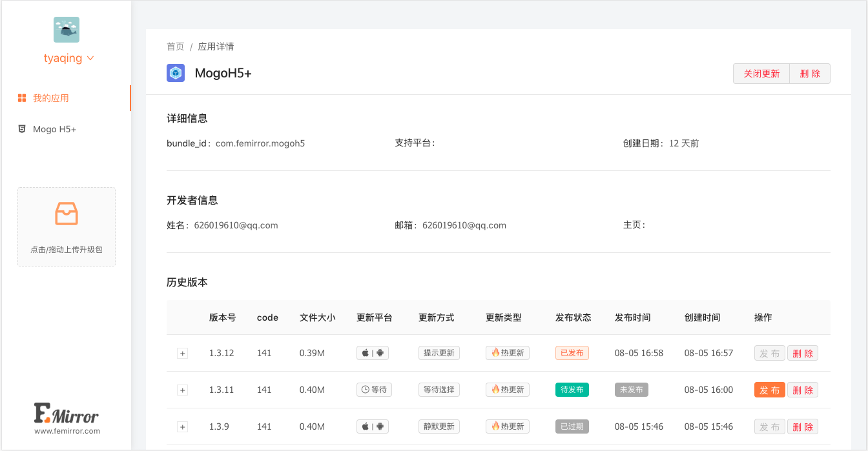Click the gray 已过期 status badge

[x=572, y=426]
